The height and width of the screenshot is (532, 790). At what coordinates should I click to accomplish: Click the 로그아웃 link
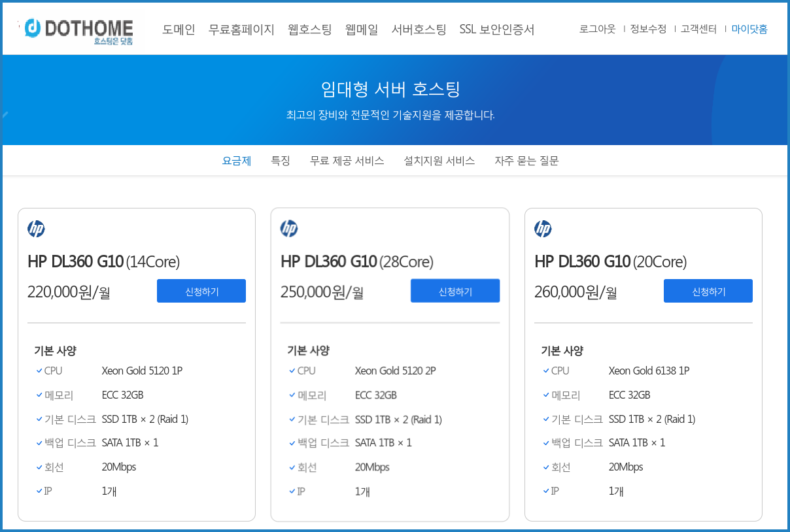[597, 29]
